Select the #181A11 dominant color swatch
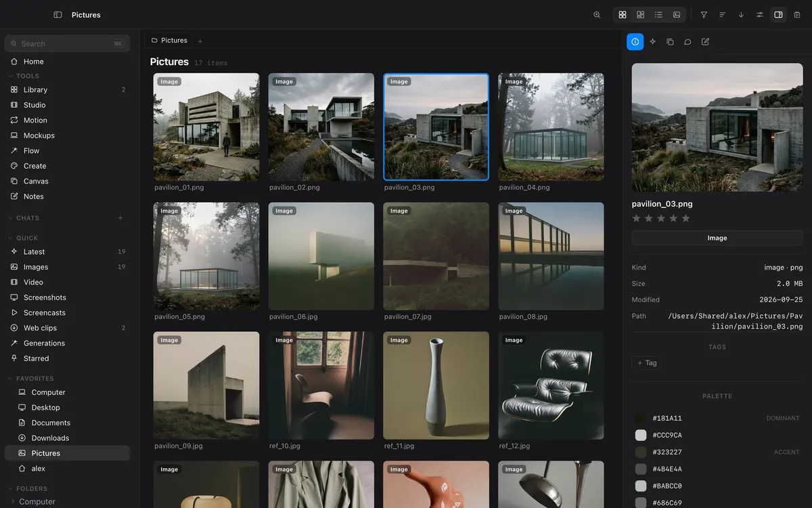Viewport: 812px width, 508px height. click(x=641, y=419)
